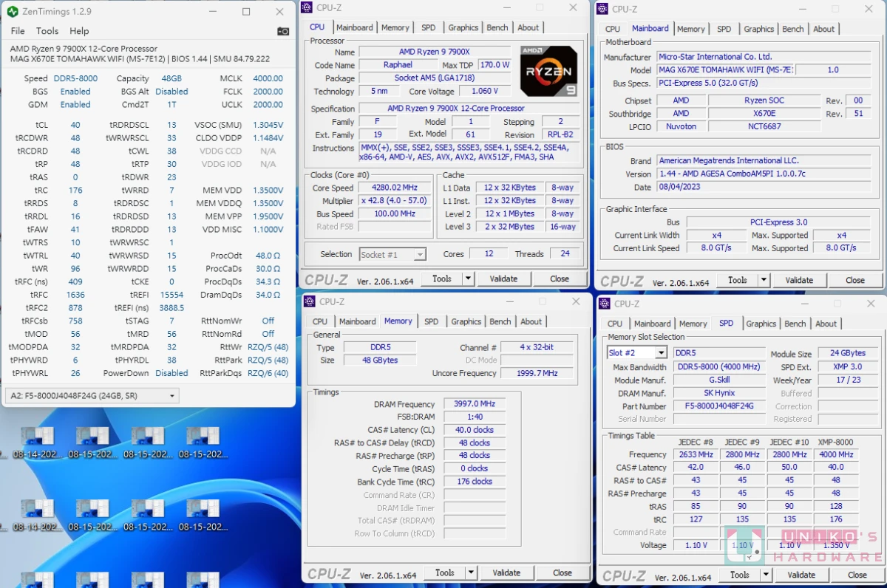Image resolution: width=887 pixels, height=588 pixels.
Task: Click Validate in the SPD CPU-Z window
Action: 801,575
